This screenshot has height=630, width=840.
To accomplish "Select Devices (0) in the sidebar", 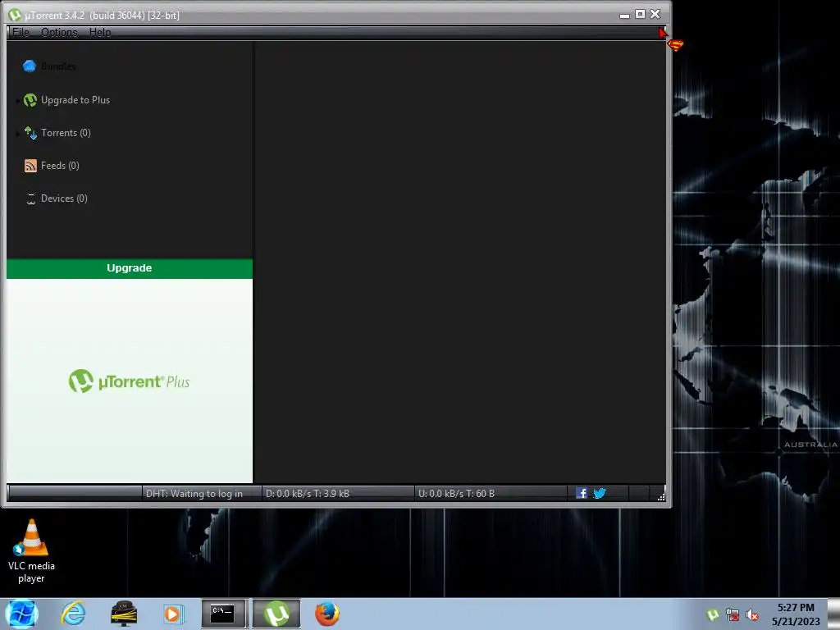I will pos(64,199).
